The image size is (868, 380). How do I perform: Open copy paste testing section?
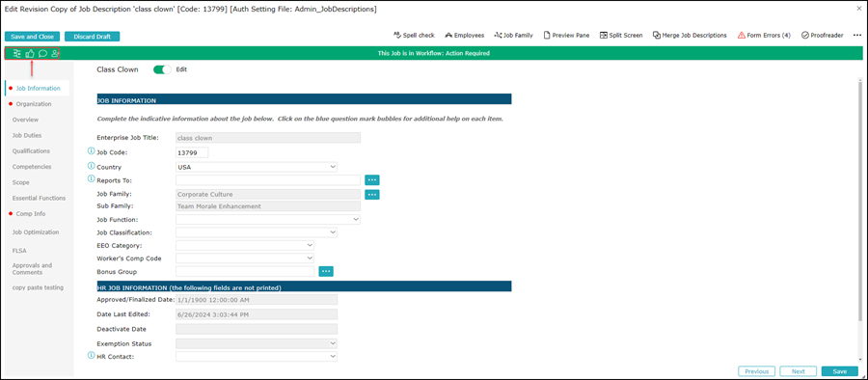click(x=38, y=287)
